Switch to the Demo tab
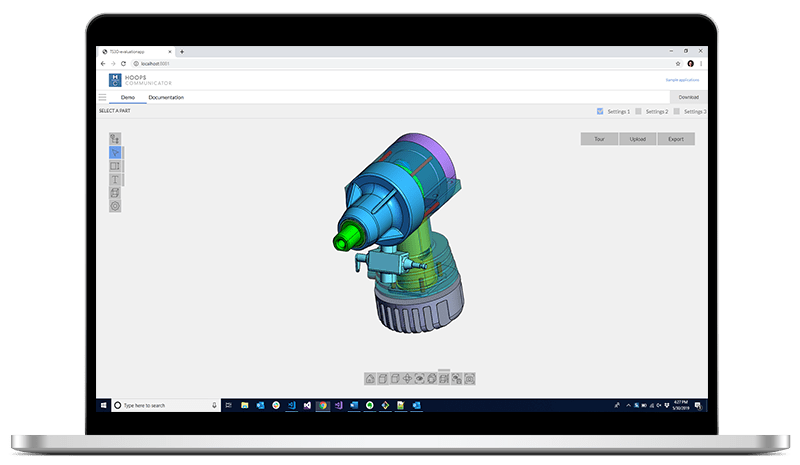800x465 pixels. 128,97
